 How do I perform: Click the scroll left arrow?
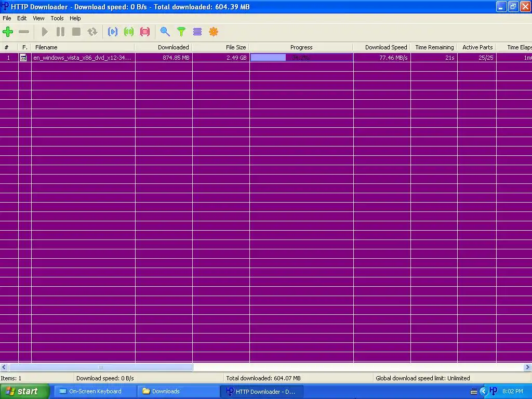pyautogui.click(x=4, y=367)
